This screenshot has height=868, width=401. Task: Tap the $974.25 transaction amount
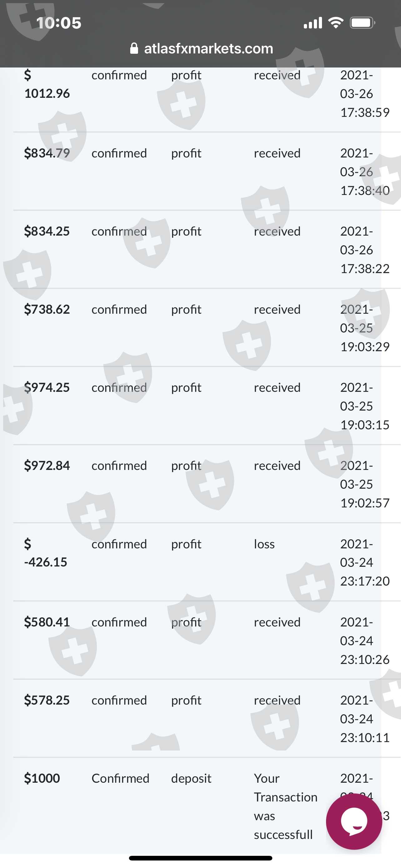pos(47,388)
